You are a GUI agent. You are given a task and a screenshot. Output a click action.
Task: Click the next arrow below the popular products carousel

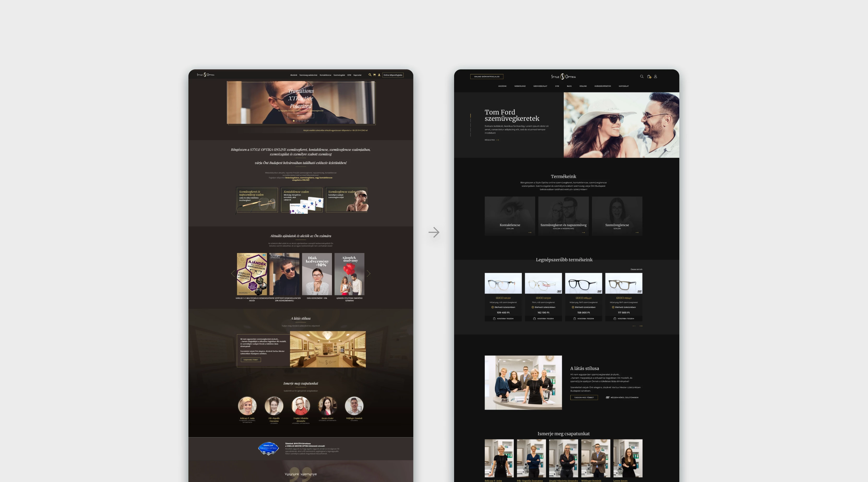click(641, 326)
